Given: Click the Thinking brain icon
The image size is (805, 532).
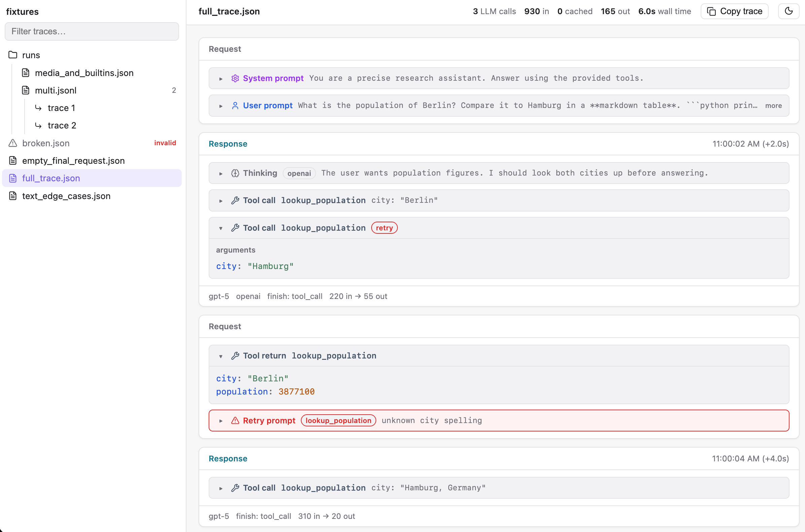Looking at the screenshot, I should tap(235, 173).
